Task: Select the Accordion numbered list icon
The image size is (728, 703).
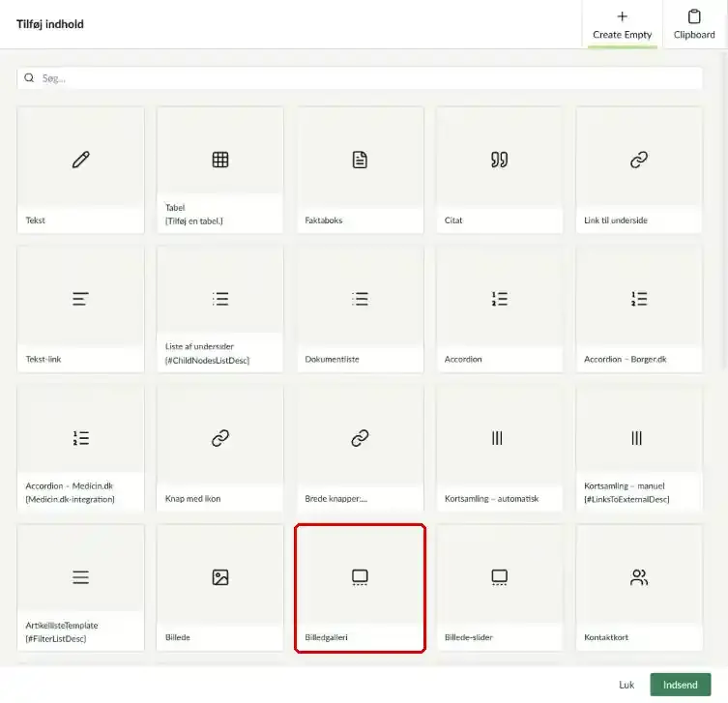Action: tap(499, 299)
